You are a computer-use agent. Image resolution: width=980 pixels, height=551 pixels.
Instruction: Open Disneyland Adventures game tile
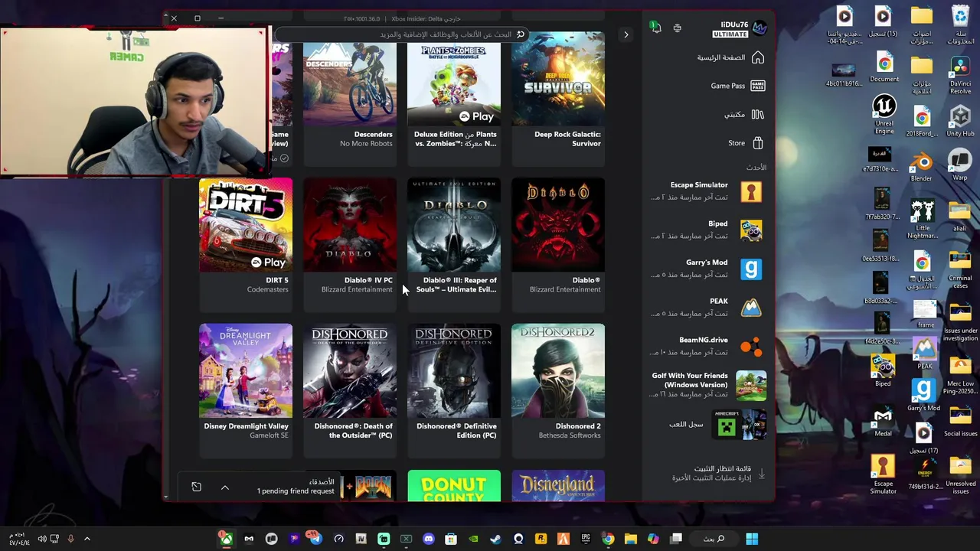(x=558, y=486)
